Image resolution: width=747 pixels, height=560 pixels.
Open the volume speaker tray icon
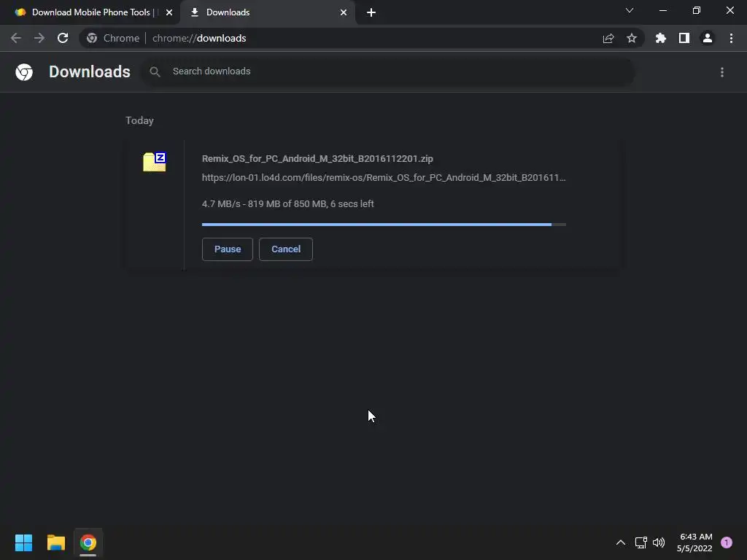tap(659, 542)
